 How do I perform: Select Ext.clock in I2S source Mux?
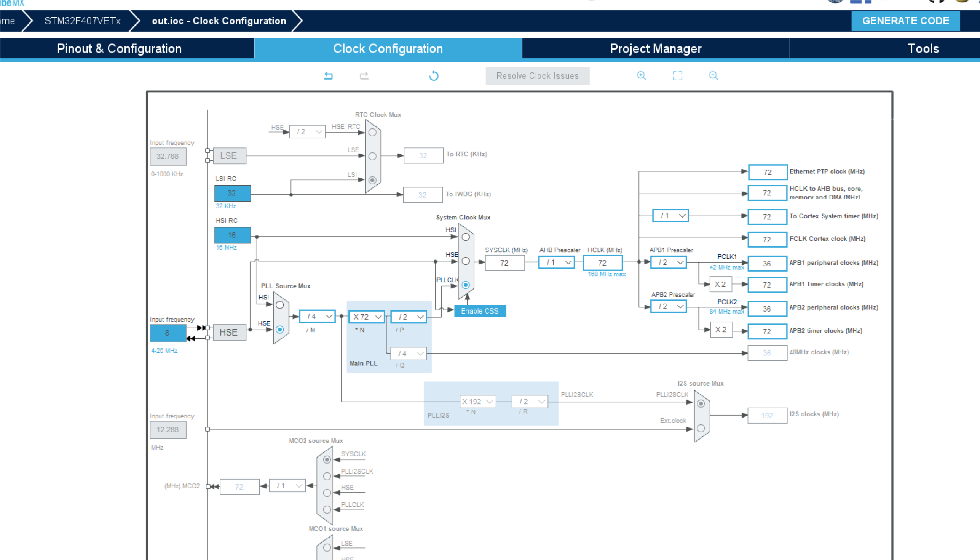pos(701,428)
